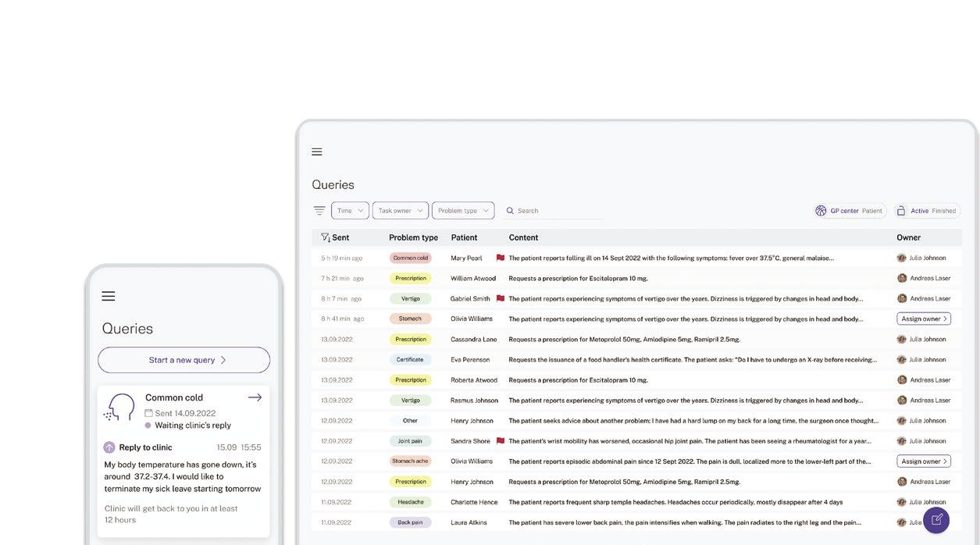
Task: Click the Common cold head illustration icon
Action: pyautogui.click(x=121, y=408)
